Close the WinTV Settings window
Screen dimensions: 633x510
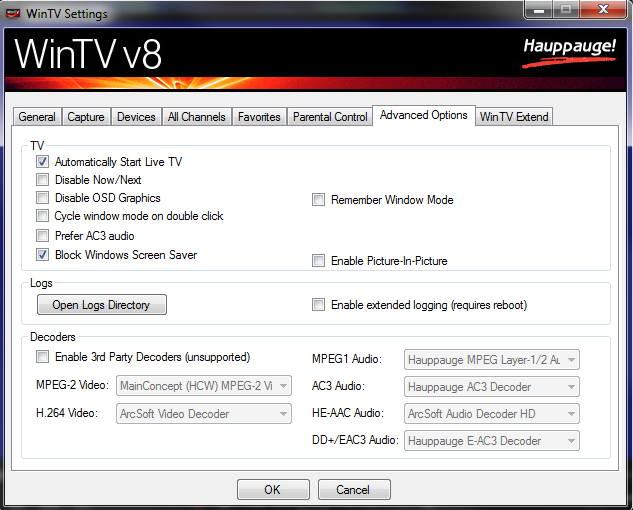point(603,9)
